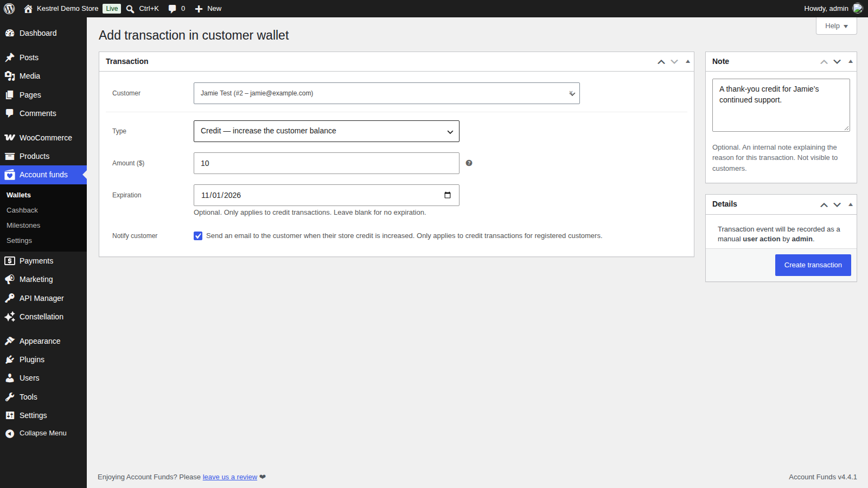868x488 pixels.
Task: Open the search magnifier icon
Action: click(x=130, y=9)
